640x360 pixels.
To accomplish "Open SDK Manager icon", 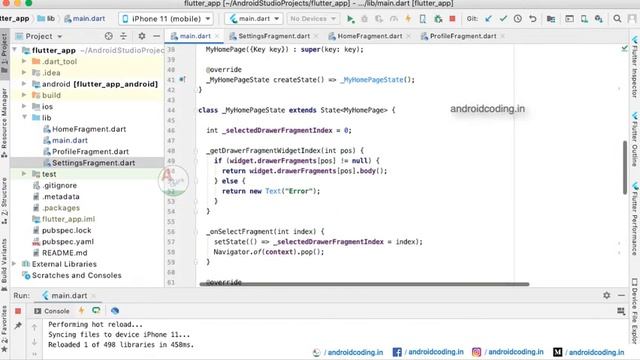I will 599,19.
